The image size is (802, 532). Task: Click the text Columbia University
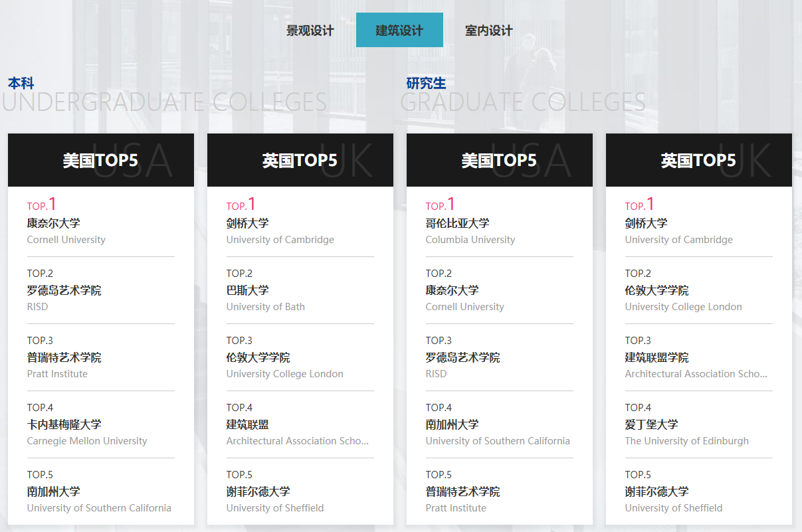pyautogui.click(x=470, y=240)
